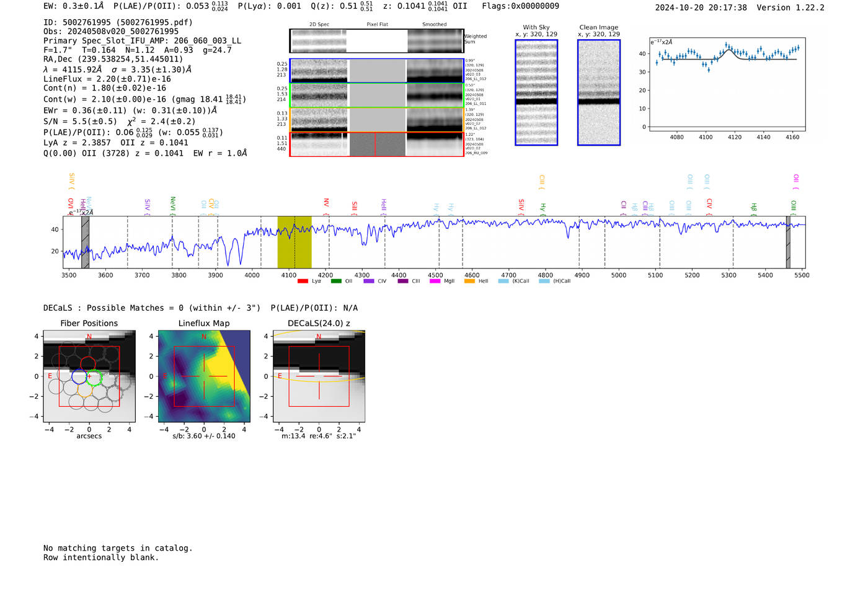Click the orange SiIV label at top left

pos(71,180)
